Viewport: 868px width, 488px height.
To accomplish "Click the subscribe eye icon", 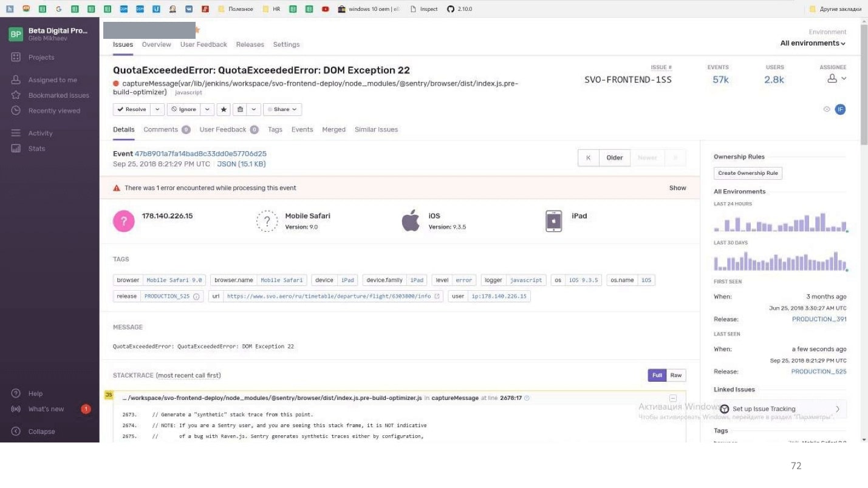I will coord(827,109).
